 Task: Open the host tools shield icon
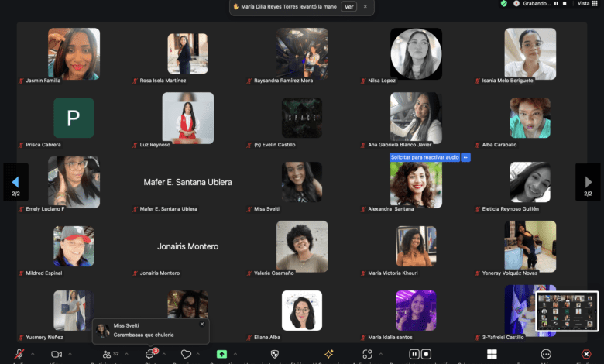273,354
